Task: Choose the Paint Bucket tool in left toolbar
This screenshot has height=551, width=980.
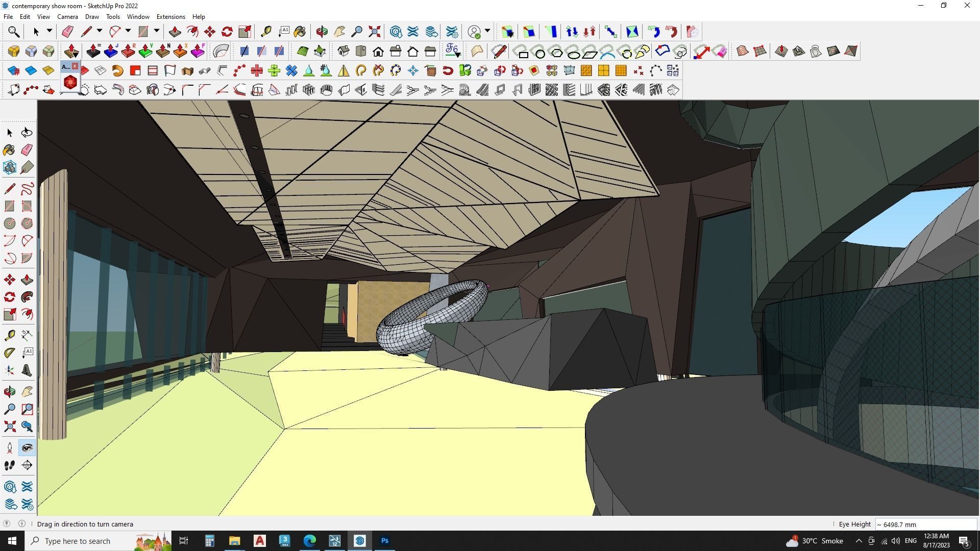Action: click(10, 149)
